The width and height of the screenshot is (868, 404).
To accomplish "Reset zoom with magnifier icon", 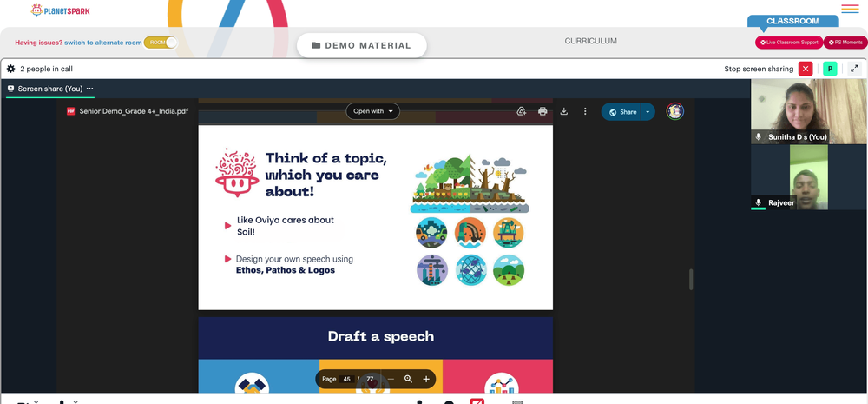I will (409, 379).
